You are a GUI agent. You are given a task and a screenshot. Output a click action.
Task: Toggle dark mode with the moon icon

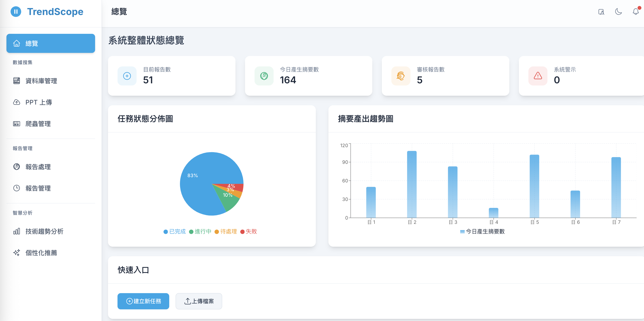[x=618, y=11]
